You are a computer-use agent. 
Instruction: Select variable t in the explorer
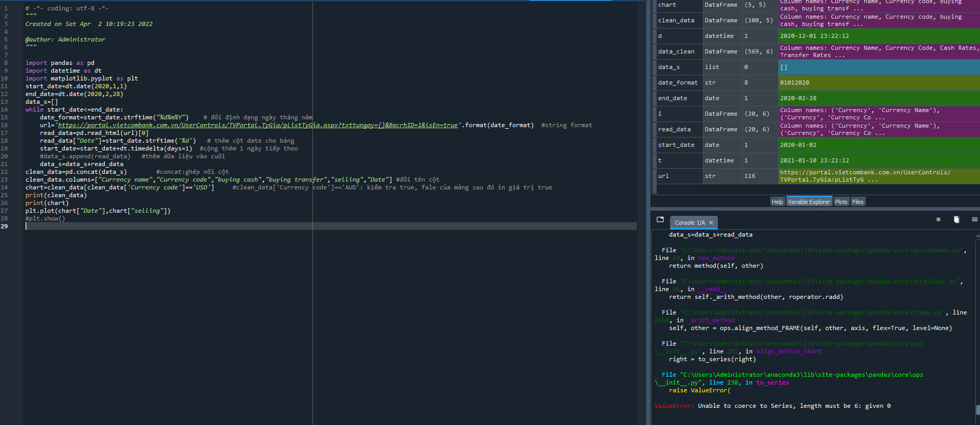660,160
